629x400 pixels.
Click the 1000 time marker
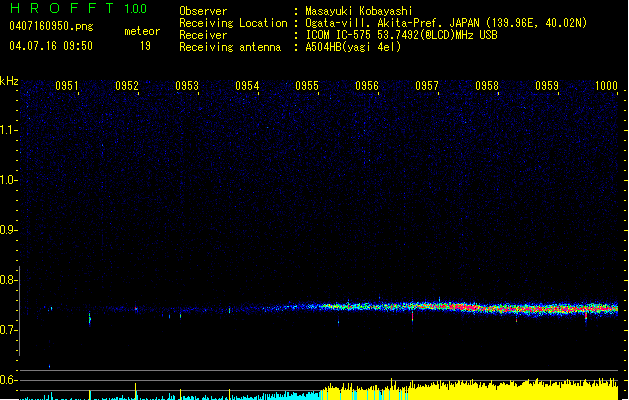tap(606, 86)
